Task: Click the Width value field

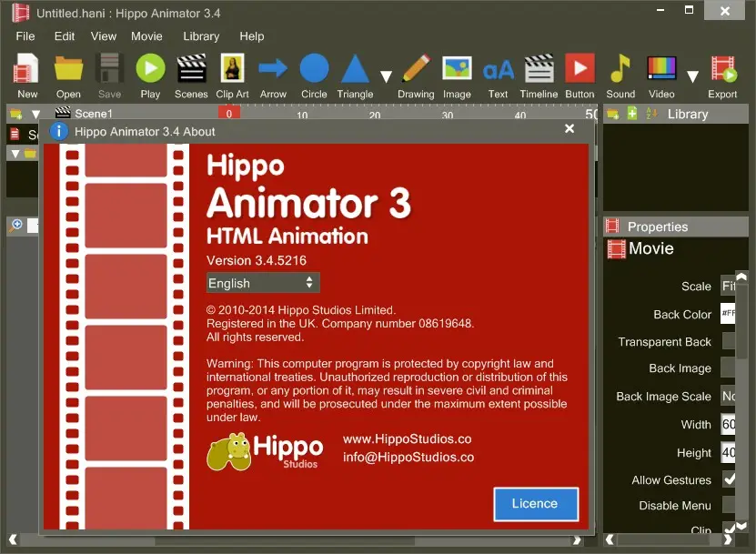Action: pyautogui.click(x=728, y=424)
